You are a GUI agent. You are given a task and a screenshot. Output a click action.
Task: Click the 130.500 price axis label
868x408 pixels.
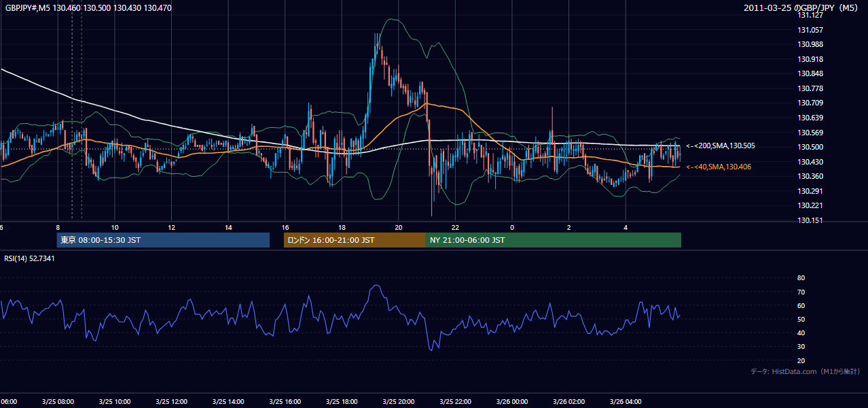point(810,147)
